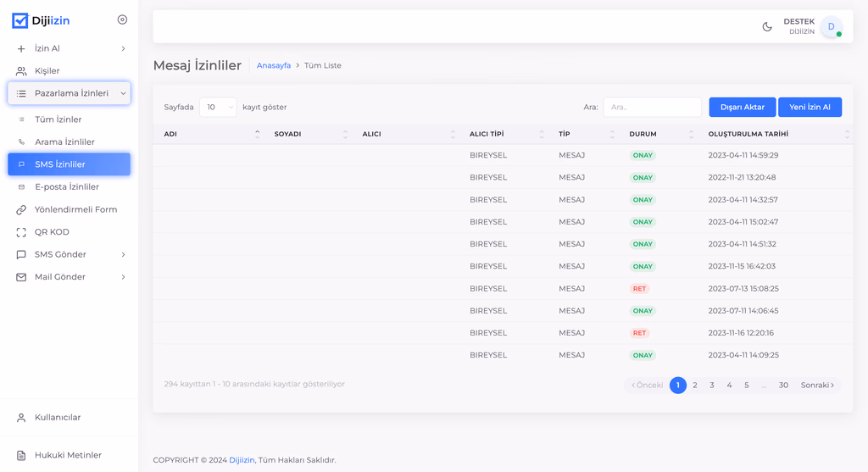Viewport: 868px width, 472px height.
Task: Click the DESTEK user avatar
Action: 831,27
